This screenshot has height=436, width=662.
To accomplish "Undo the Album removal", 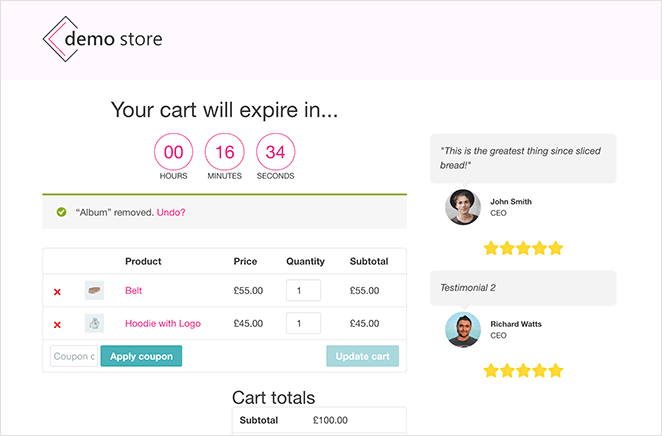I will (171, 212).
